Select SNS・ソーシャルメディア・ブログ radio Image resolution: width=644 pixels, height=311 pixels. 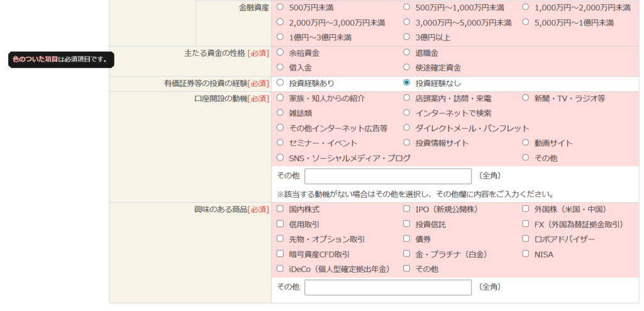click(x=280, y=158)
